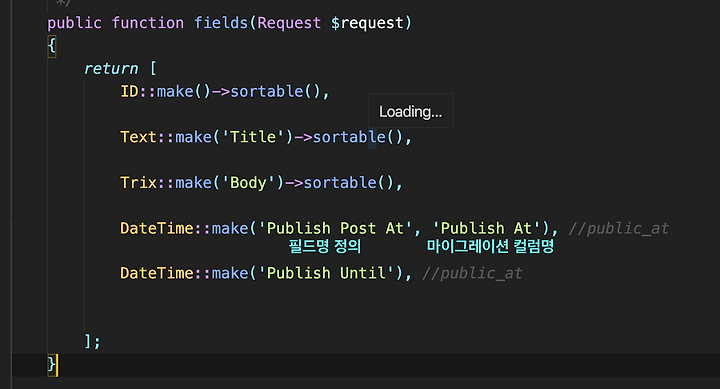Click the 'return' keyword
The height and width of the screenshot is (389, 720).
(111, 68)
